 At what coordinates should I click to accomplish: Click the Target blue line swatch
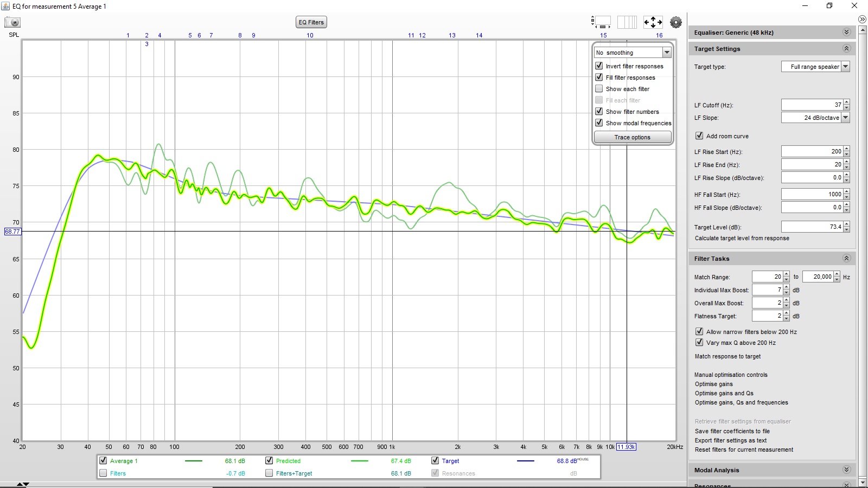coord(526,461)
